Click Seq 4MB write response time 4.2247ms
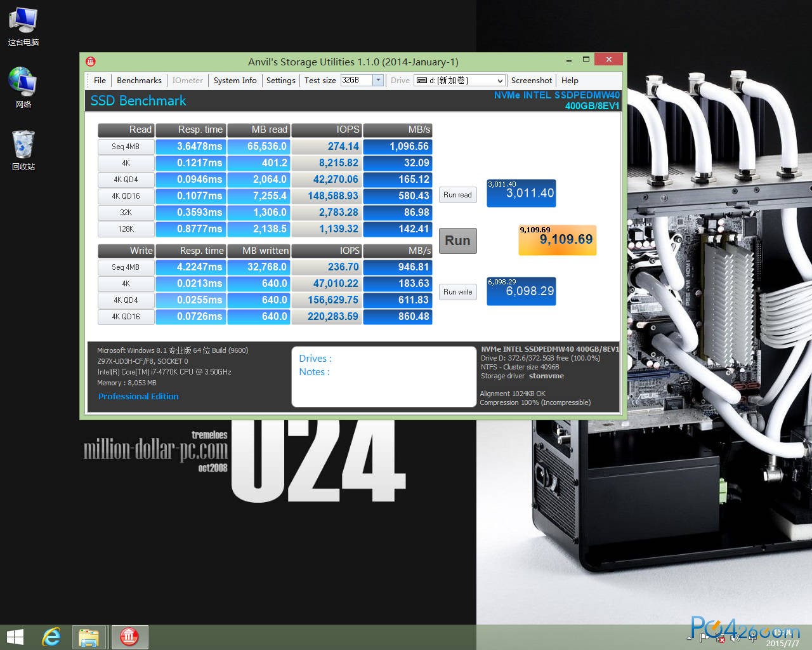This screenshot has width=812, height=650. coord(190,267)
